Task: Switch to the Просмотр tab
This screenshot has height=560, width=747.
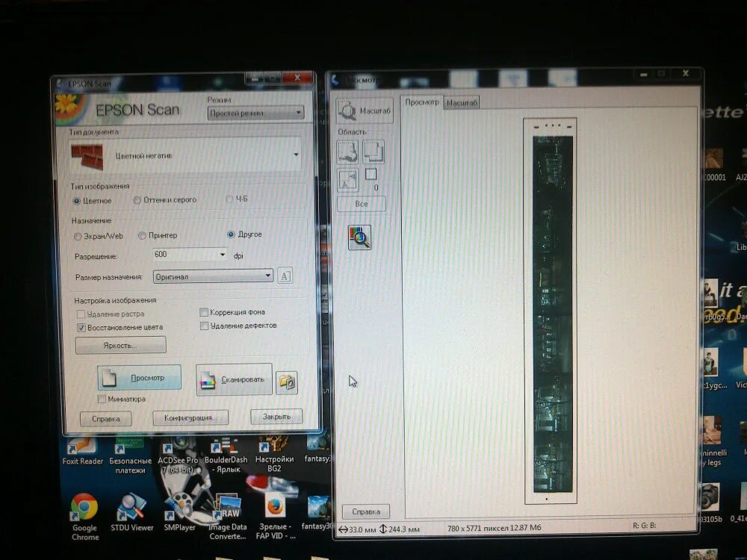Action: point(421,102)
